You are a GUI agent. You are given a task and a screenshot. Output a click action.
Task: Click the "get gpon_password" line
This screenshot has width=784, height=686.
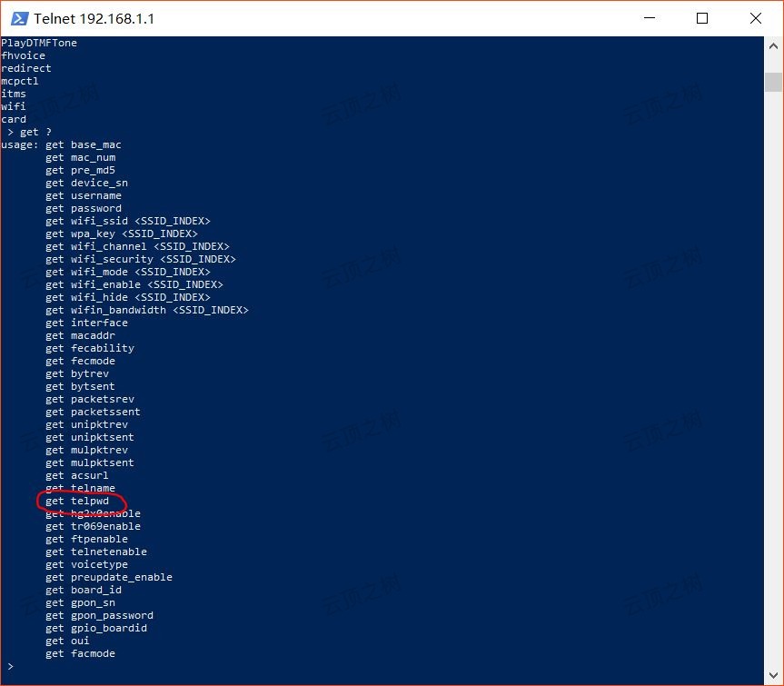99,615
